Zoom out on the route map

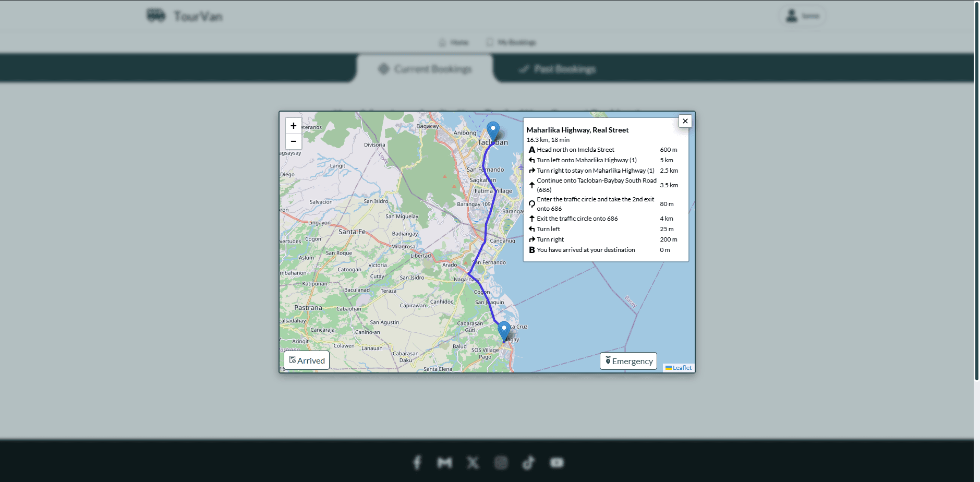293,141
